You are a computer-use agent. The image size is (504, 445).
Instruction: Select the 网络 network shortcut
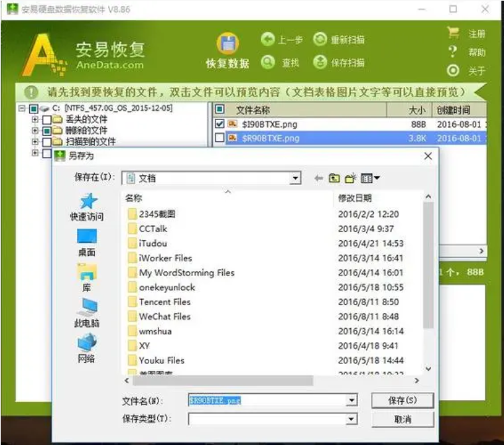click(x=87, y=349)
